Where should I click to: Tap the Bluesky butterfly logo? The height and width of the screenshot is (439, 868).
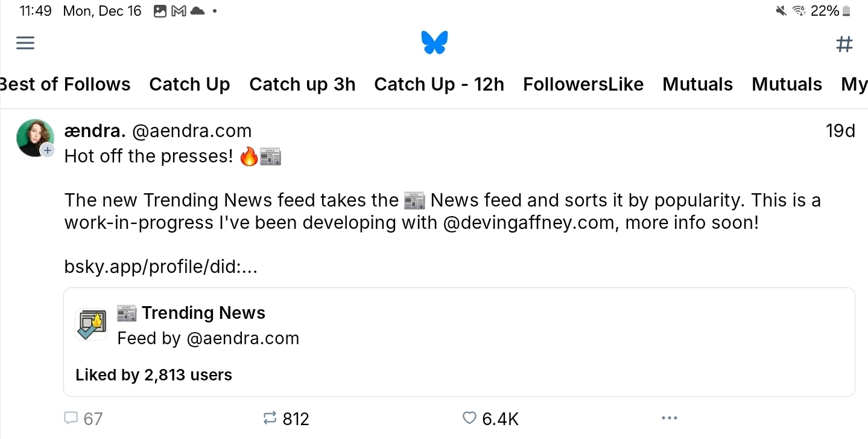(x=434, y=43)
